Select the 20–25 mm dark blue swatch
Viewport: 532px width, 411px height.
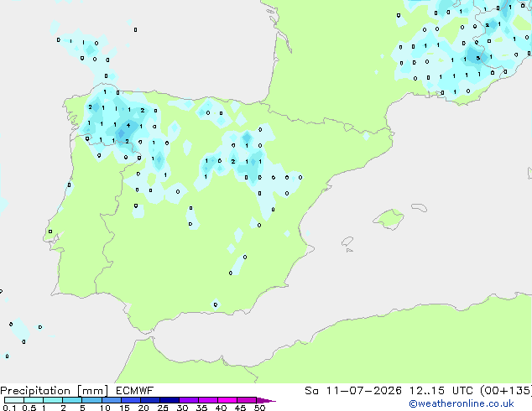coord(149,400)
